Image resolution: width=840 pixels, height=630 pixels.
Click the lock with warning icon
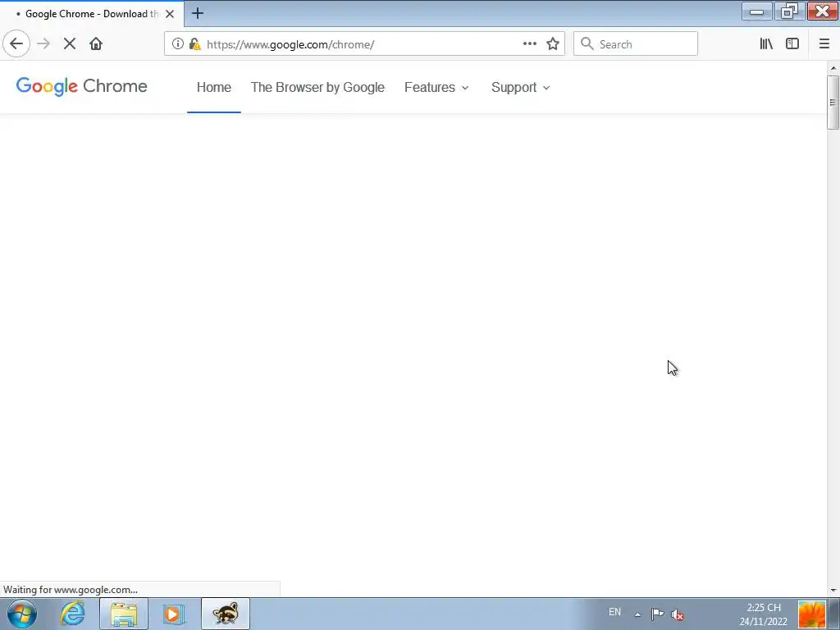[194, 44]
